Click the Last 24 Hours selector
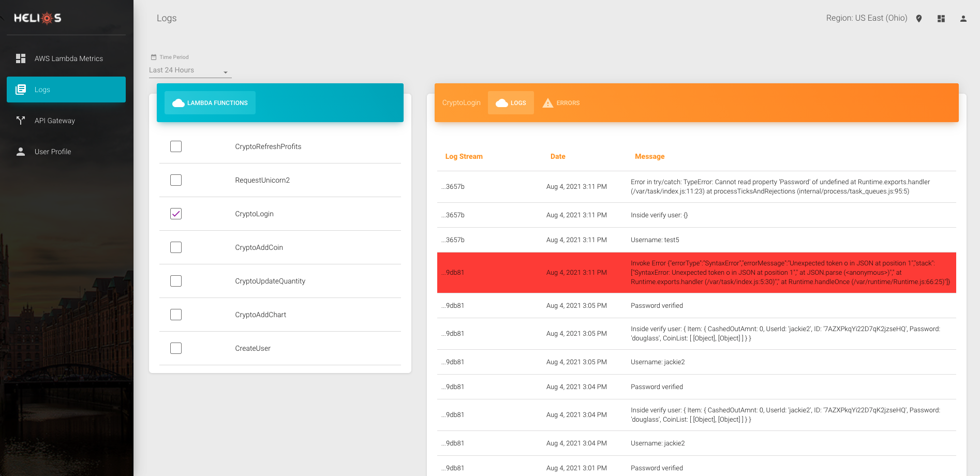 coord(190,70)
